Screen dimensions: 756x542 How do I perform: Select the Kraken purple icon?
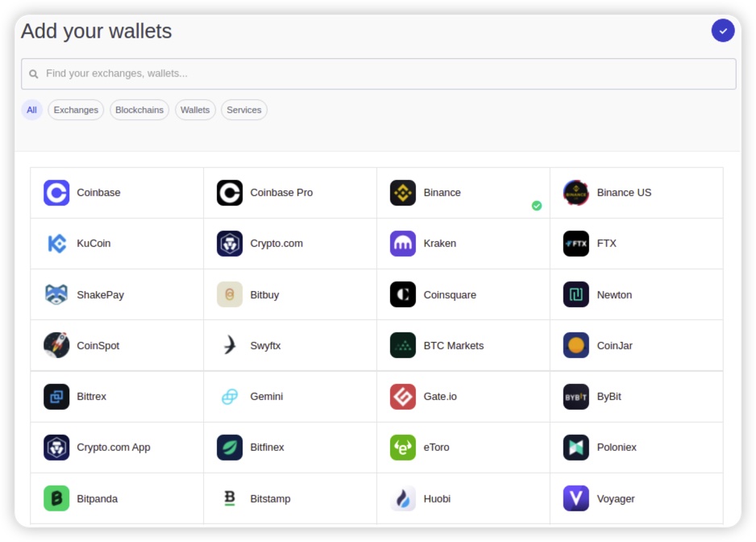(x=403, y=244)
